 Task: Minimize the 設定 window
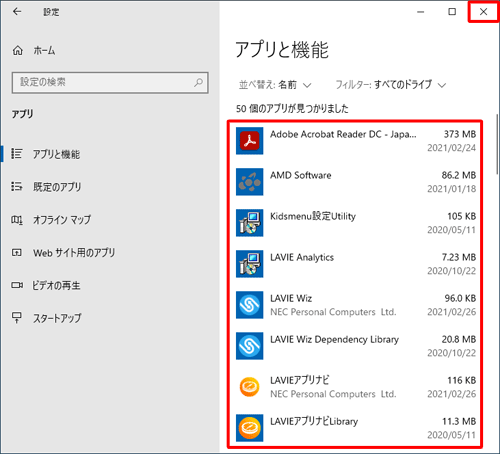click(x=421, y=12)
